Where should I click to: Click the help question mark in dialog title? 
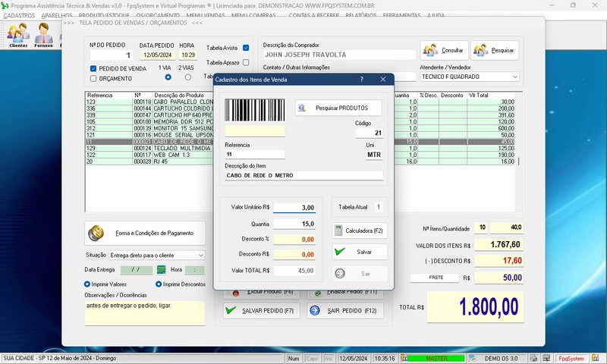362,80
